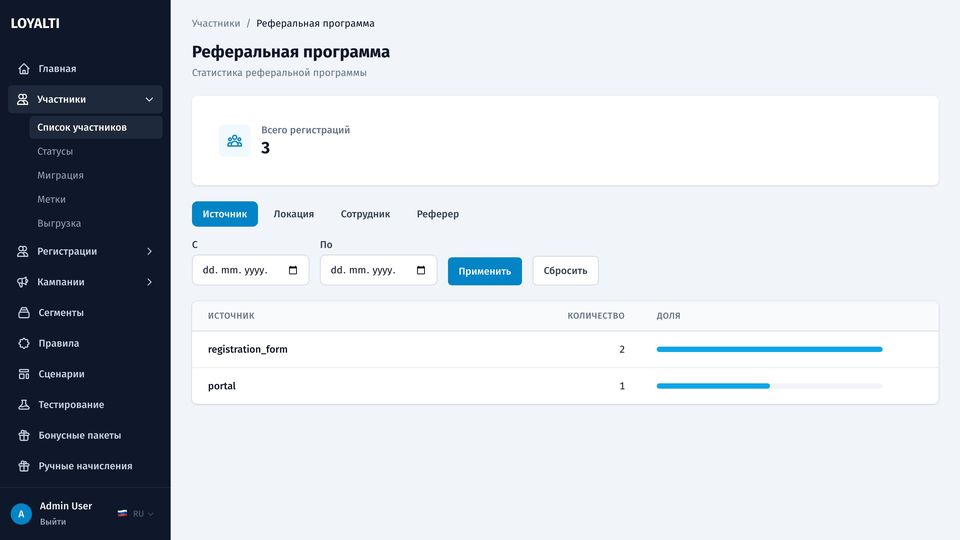The width and height of the screenshot is (960, 540).
Task: Click the Реферальная программа breadcrumb text
Action: [x=315, y=23]
